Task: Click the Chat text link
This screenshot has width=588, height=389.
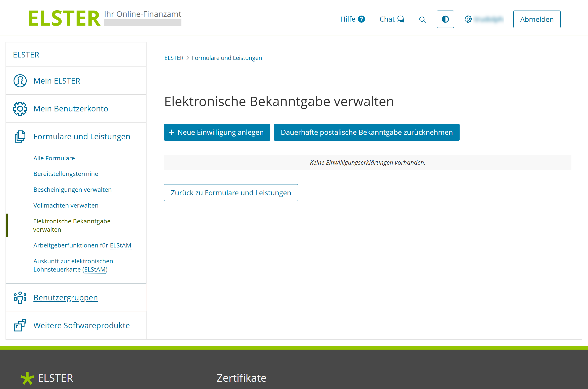Action: (387, 19)
